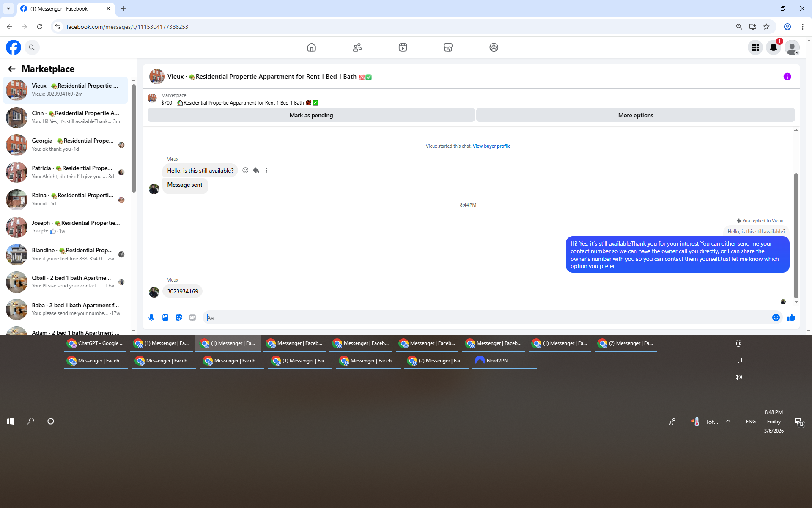The height and width of the screenshot is (508, 812).
Task: Show hidden system tray icons
Action: pyautogui.click(x=728, y=421)
